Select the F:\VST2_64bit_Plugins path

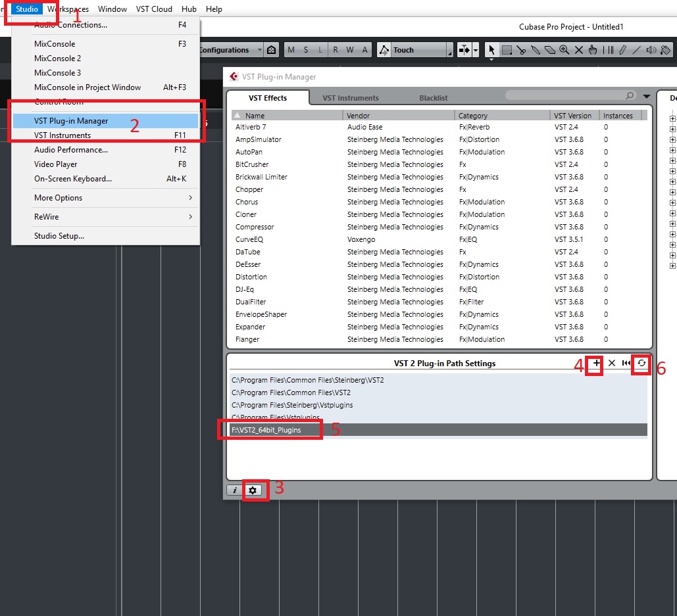[x=439, y=430]
